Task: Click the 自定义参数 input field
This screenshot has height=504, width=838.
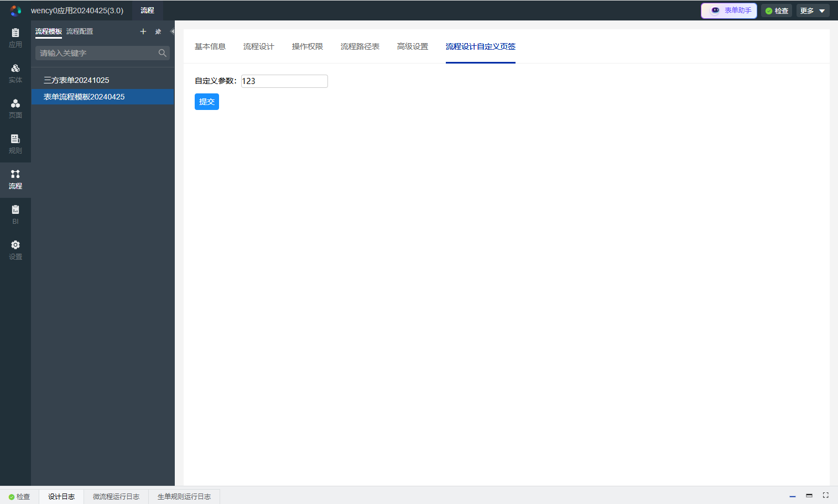Action: 284,81
